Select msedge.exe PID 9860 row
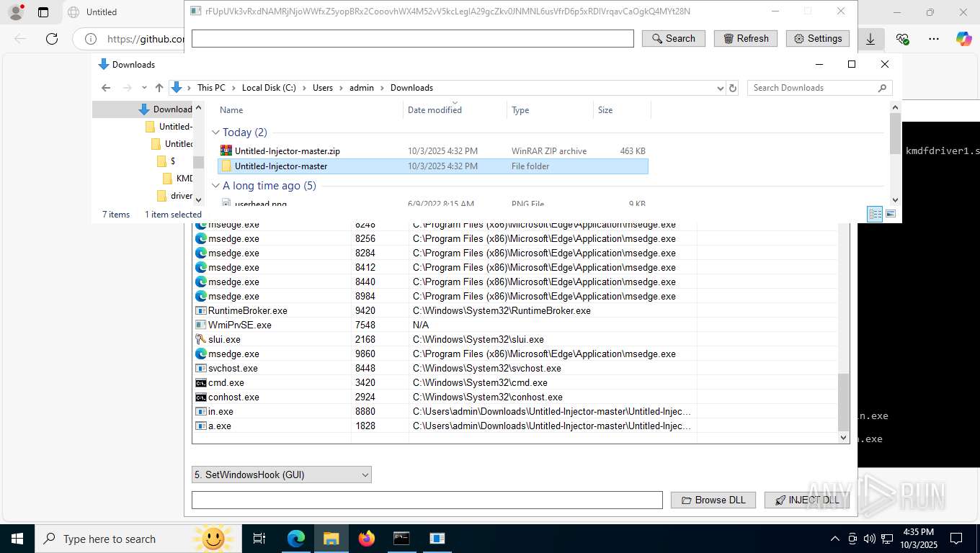Image resolution: width=980 pixels, height=553 pixels. (516, 354)
